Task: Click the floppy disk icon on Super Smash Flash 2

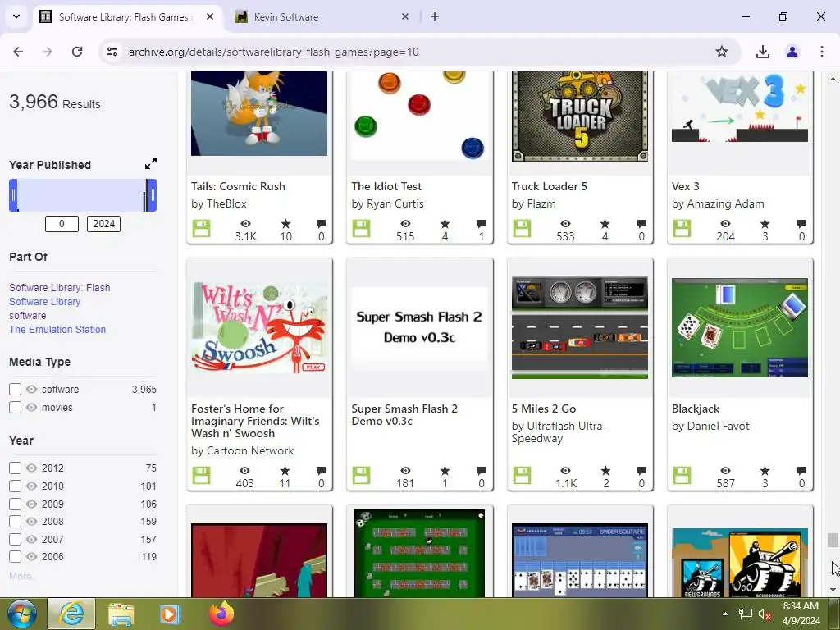Action: click(361, 475)
